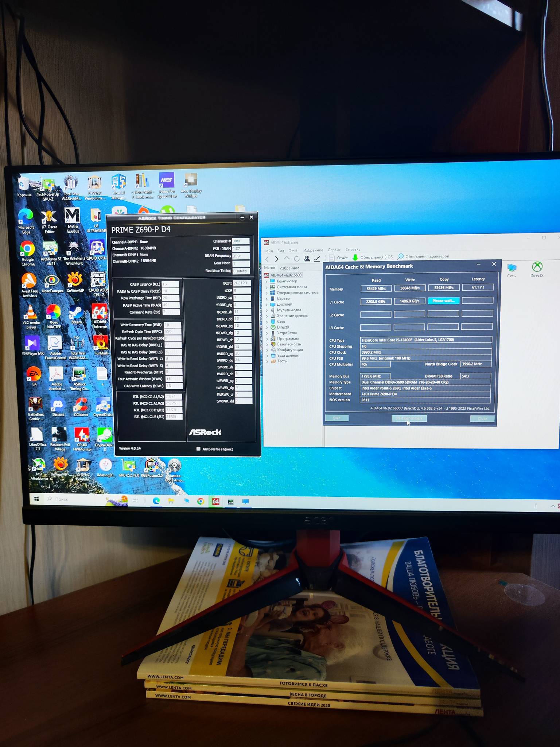Click the AIDA64 toolbar refresh icon
Image resolution: width=560 pixels, height=747 pixels.
pos(297,259)
